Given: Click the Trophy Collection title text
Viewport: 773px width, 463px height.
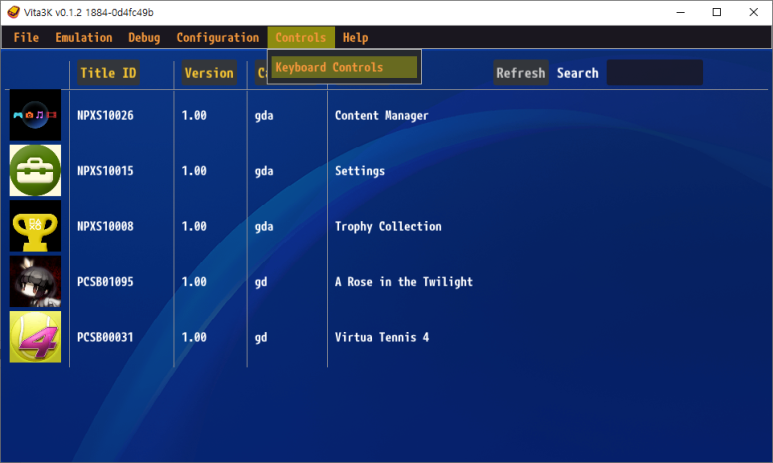Looking at the screenshot, I should click(x=388, y=226).
